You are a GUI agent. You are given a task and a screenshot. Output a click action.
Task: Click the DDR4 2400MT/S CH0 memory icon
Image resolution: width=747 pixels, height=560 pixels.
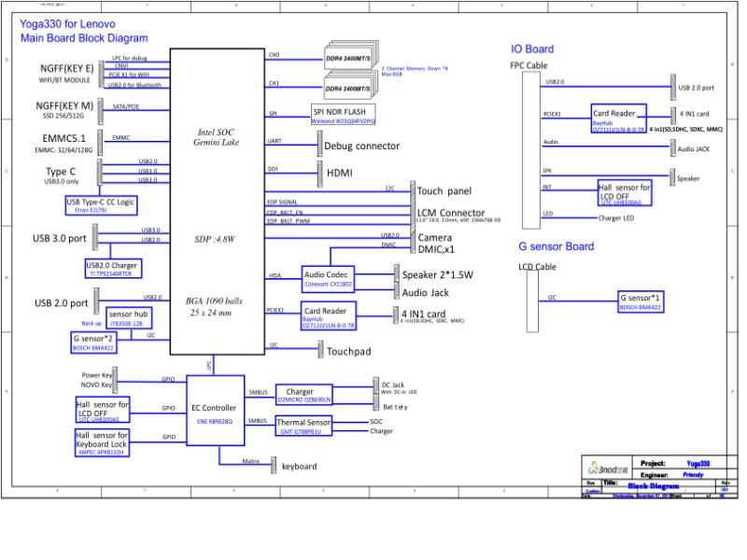(x=351, y=55)
